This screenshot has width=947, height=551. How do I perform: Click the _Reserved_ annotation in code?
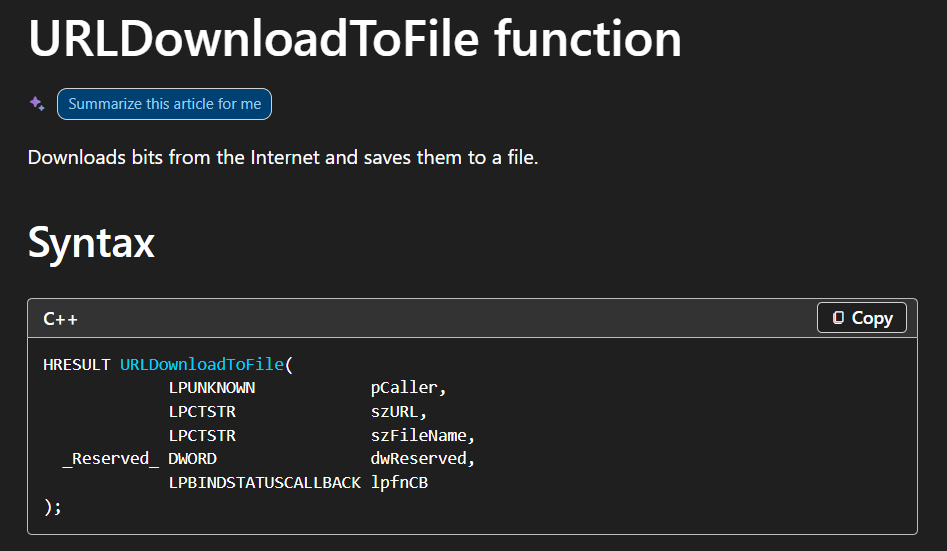coord(110,459)
